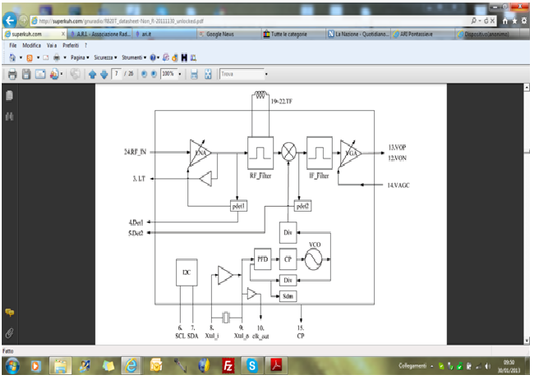Click the fit-width scrolling mode icon
This screenshot has height=379, width=552.
coord(194,74)
